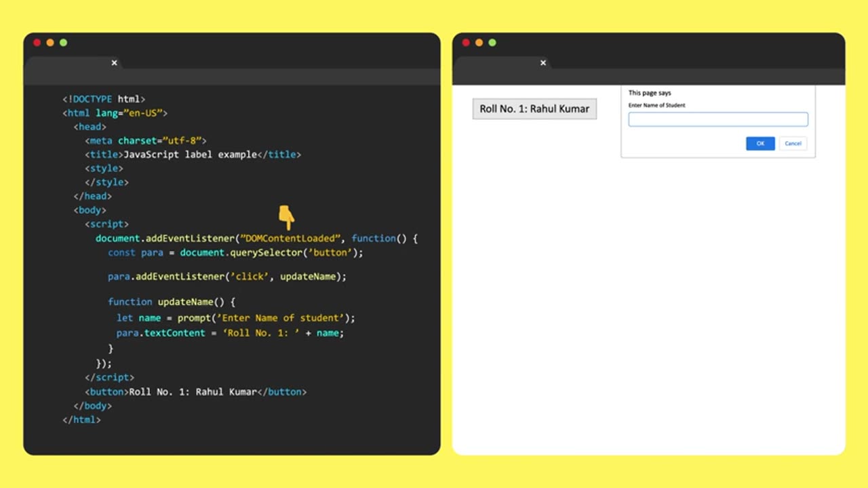This screenshot has width=868, height=488.
Task: Click the red close dot of the browser window
Action: [466, 43]
